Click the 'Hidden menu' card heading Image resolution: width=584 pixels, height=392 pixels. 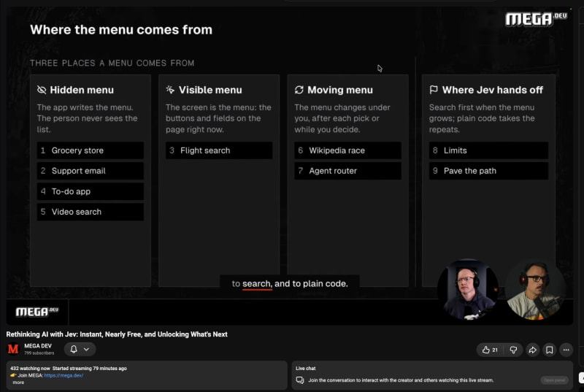[x=82, y=90]
